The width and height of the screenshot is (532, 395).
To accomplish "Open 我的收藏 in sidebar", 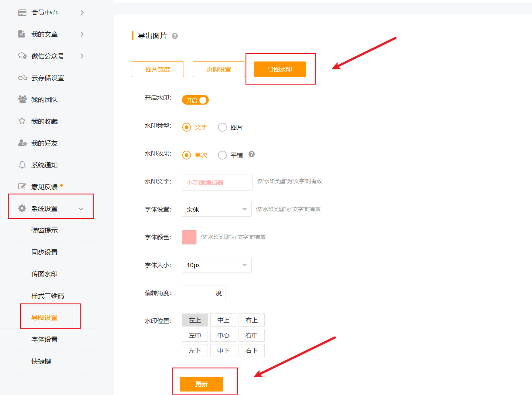I will point(44,121).
